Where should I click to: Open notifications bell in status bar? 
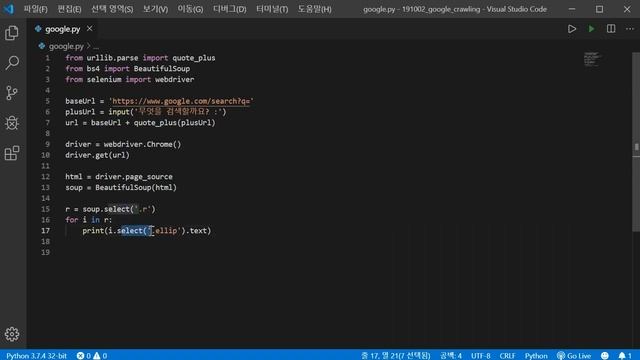[x=624, y=356]
